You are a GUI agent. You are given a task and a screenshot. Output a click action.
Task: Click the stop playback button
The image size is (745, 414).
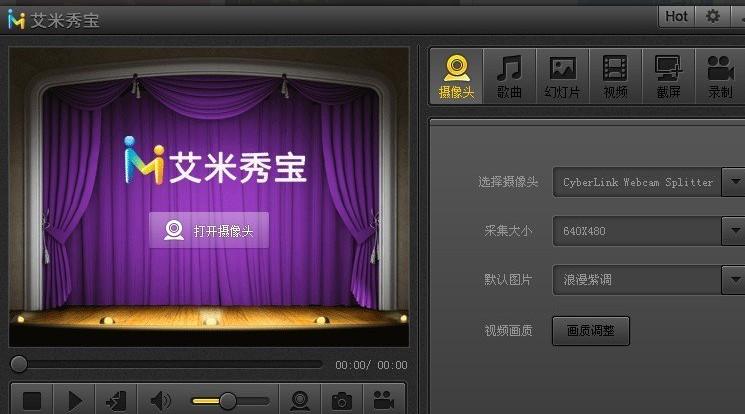click(32, 400)
